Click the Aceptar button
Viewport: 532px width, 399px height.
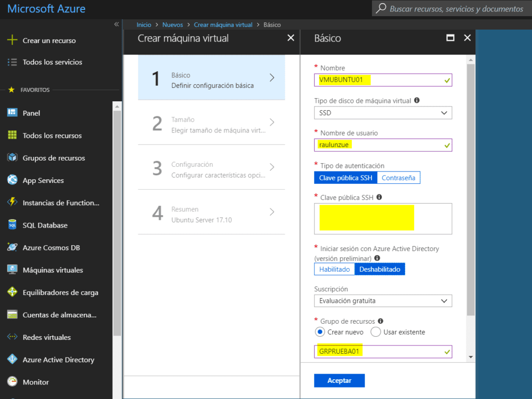click(x=339, y=380)
